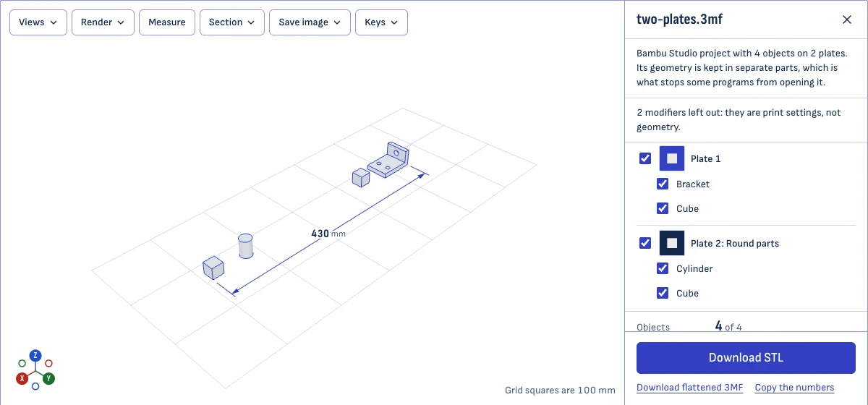Open the Save image dropdown
Screen dimensions: 868x405
pyautogui.click(x=310, y=22)
